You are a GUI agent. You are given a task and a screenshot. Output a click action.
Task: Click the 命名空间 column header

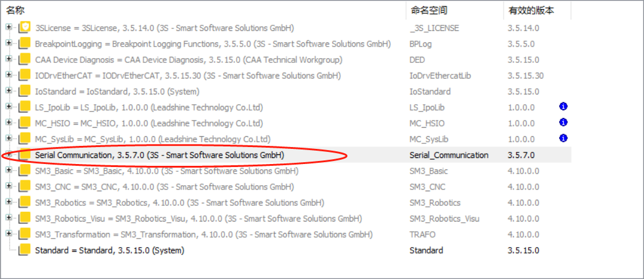pos(428,10)
